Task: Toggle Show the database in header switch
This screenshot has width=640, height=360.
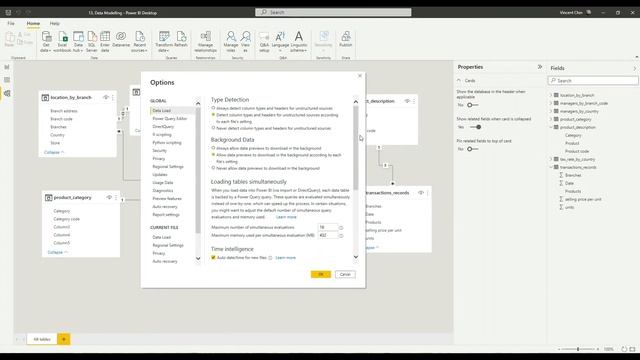Action: pos(472,105)
